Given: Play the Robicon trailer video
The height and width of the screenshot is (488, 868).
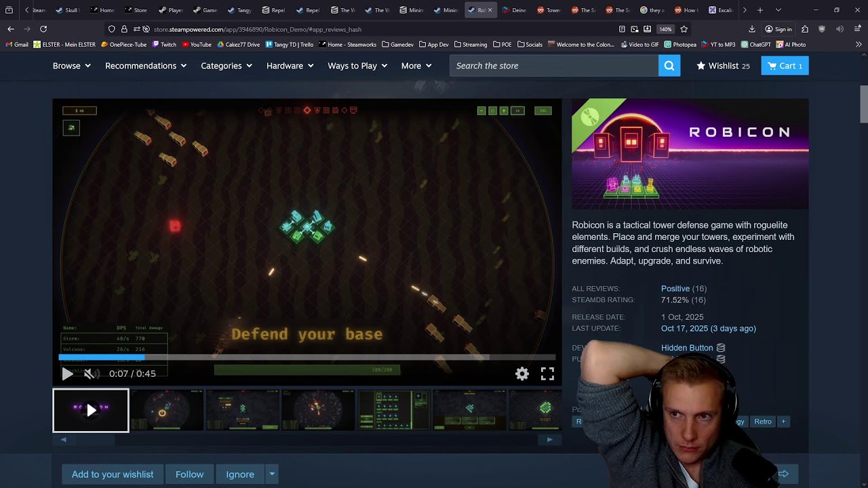Looking at the screenshot, I should click(x=67, y=373).
